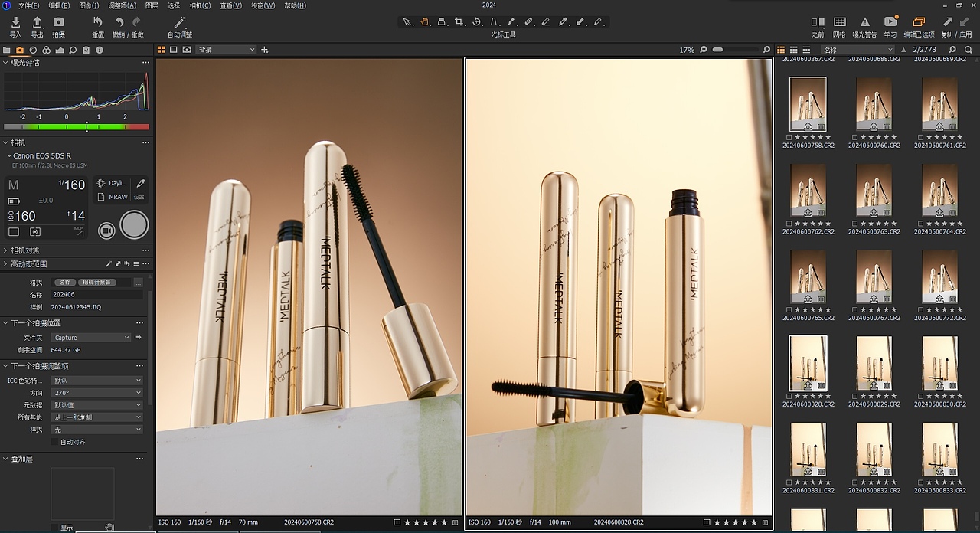
Task: Open the 文件夹 Capture dropdown
Action: pos(91,338)
